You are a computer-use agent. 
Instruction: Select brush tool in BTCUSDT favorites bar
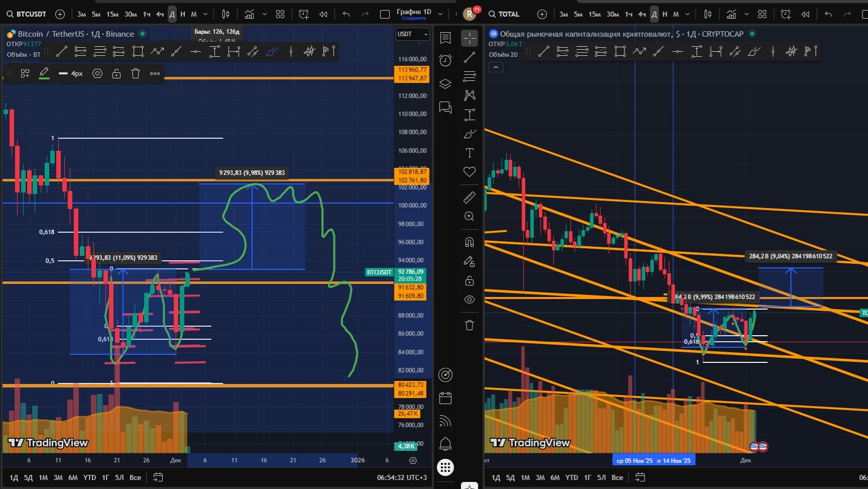pos(272,51)
